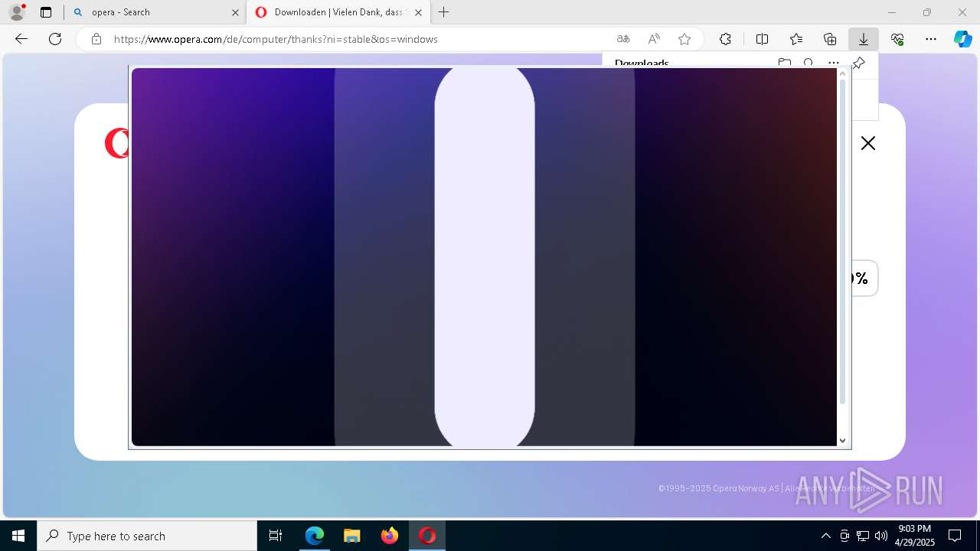Open the Windows Start menu
The width and height of the screenshot is (980, 551).
coord(18,536)
